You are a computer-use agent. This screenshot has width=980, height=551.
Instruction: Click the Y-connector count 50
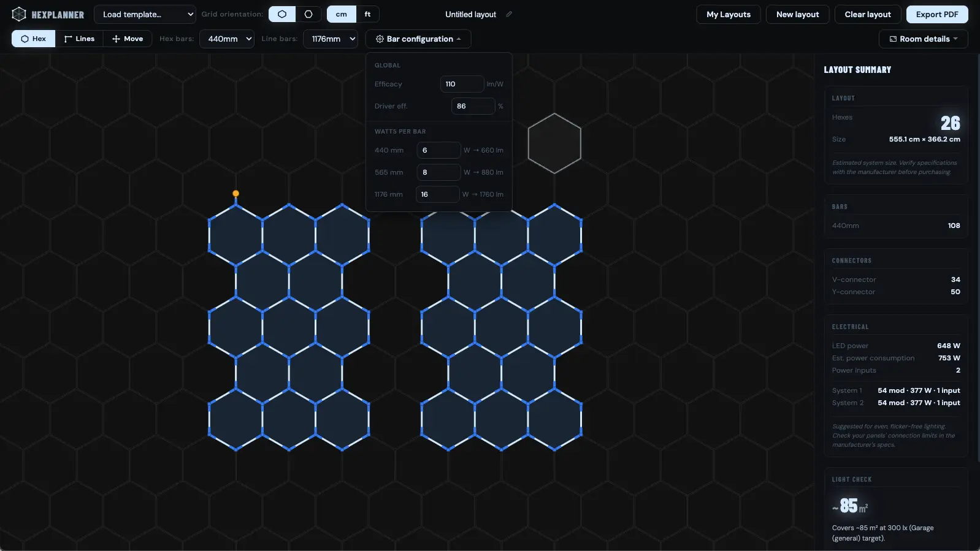(x=955, y=292)
